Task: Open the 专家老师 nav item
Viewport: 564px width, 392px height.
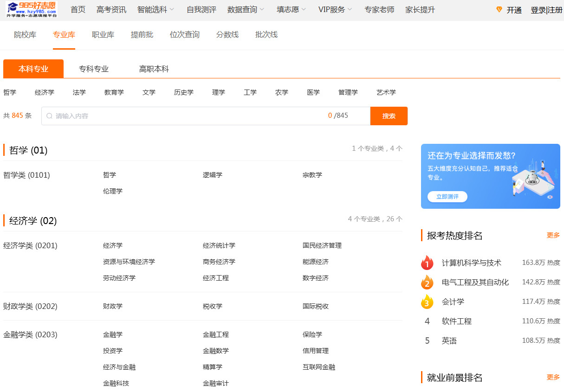Action: pos(379,10)
